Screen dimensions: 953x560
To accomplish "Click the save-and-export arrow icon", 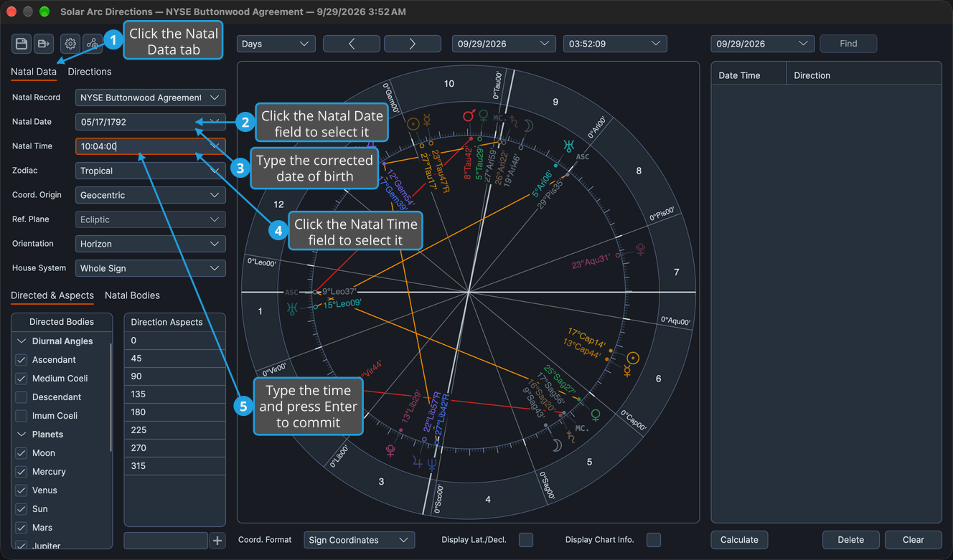I will (x=44, y=44).
